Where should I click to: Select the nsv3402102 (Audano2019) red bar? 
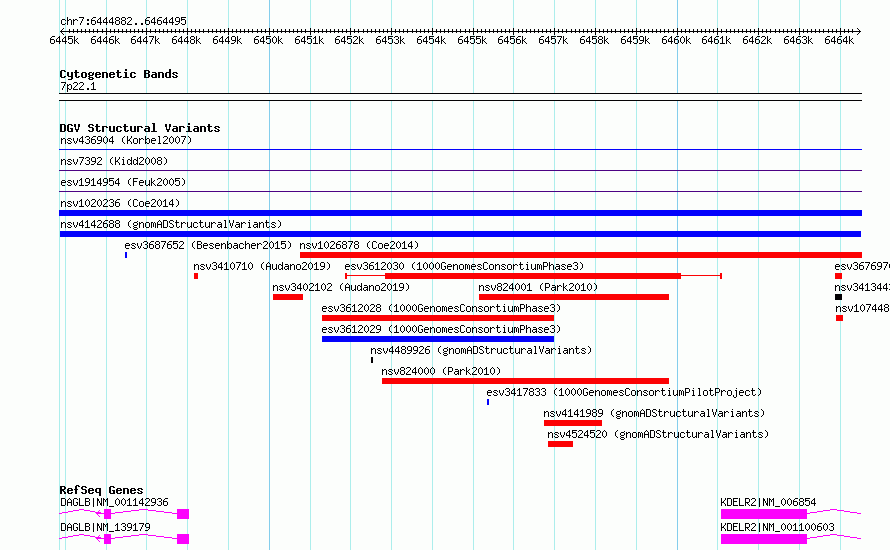click(x=288, y=297)
